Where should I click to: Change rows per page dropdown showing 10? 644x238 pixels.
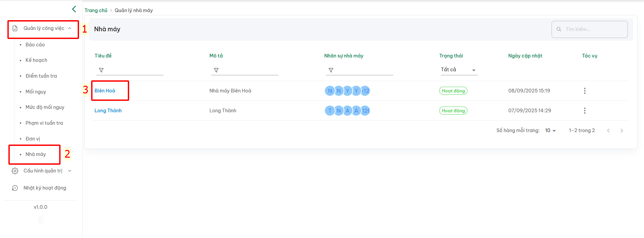[551, 130]
